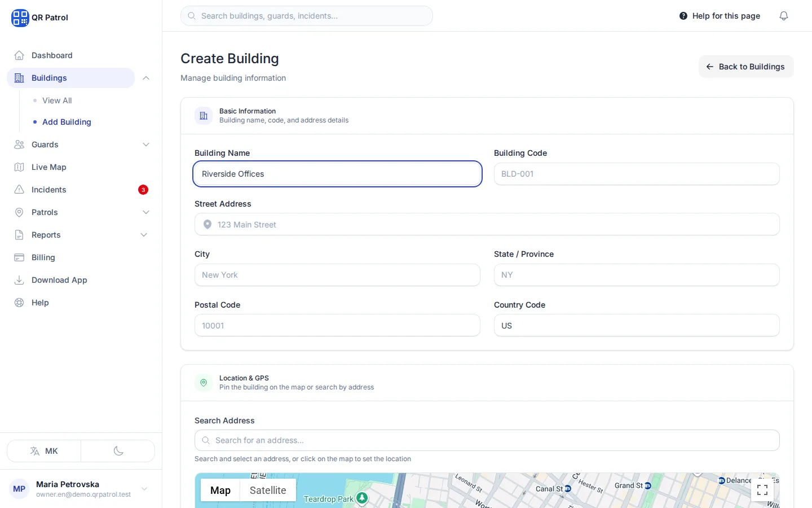Click the Teardrop Park marker on the map
This screenshot has width=812, height=508.
coord(362,498)
